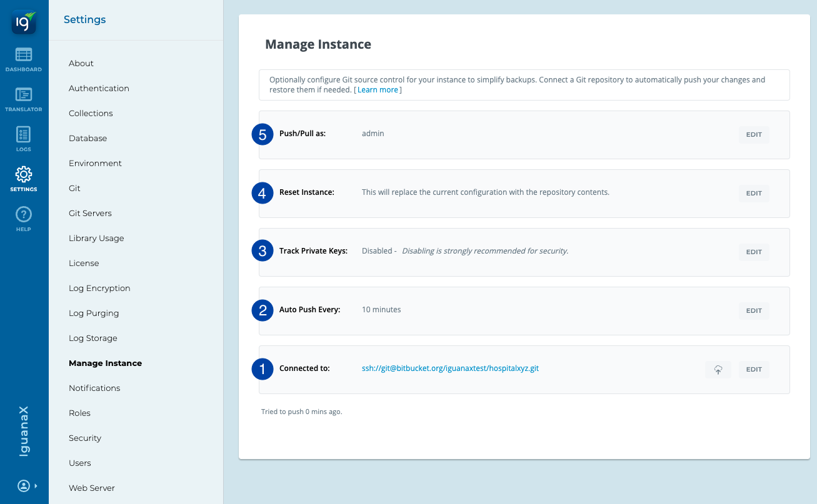Change Auto Push Every interval via Edit

753,311
